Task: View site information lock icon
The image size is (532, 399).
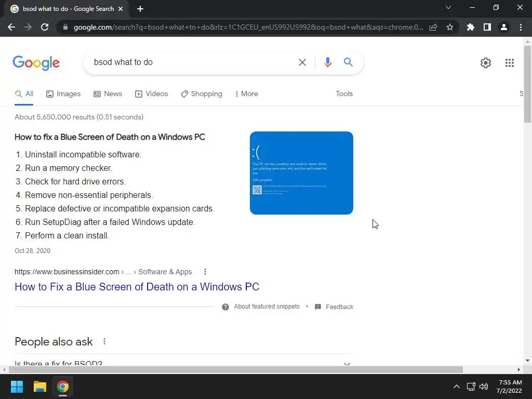Action: pos(65,27)
